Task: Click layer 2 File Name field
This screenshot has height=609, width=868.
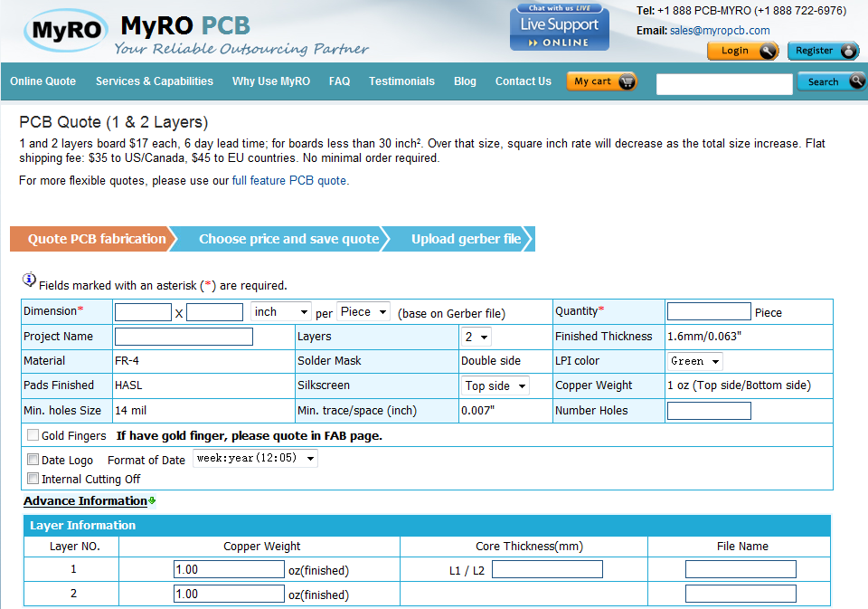Action: [741, 594]
